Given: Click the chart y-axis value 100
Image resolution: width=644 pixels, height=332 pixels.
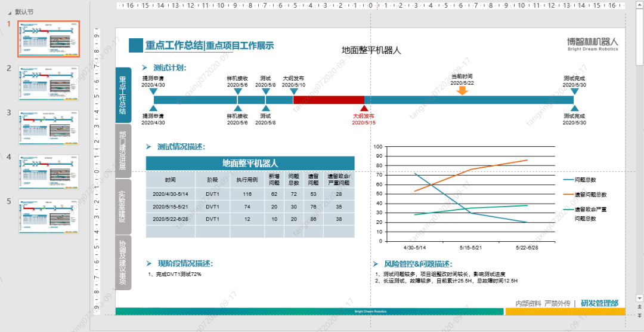Looking at the screenshot, I should point(378,146).
